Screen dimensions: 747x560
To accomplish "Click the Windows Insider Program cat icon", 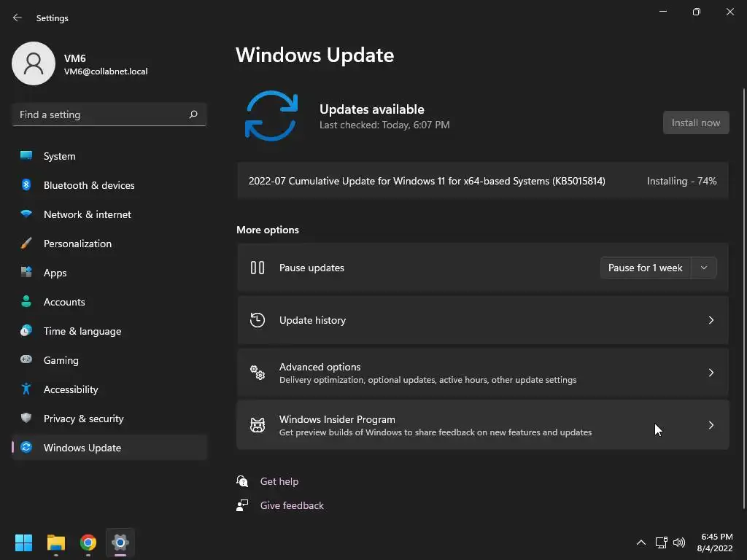I will click(x=258, y=425).
